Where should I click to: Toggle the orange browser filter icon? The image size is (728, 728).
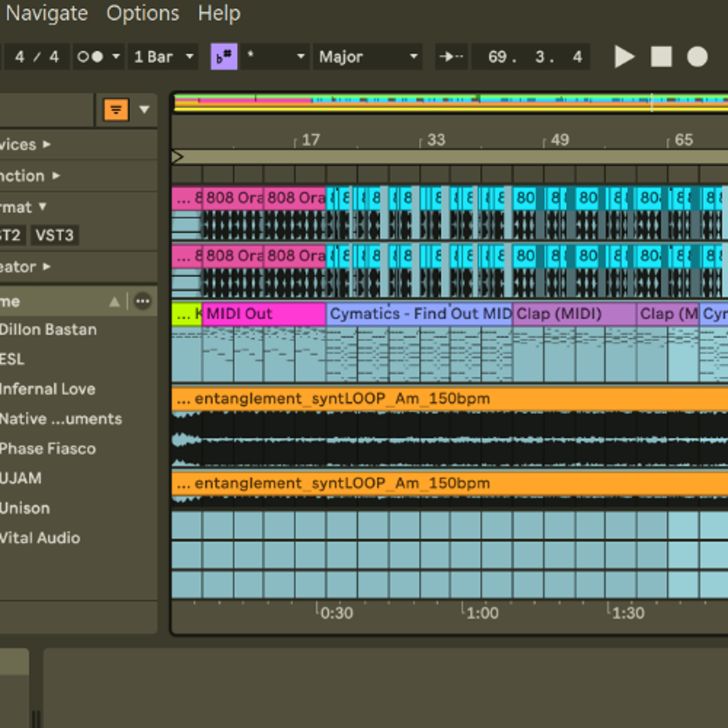coord(116,110)
